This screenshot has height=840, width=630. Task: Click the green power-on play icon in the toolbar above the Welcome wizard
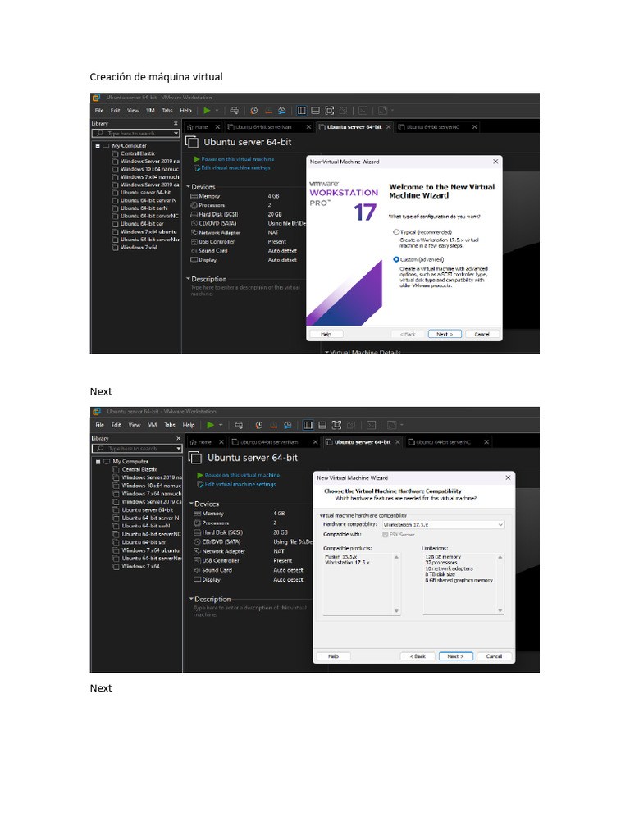coord(207,111)
